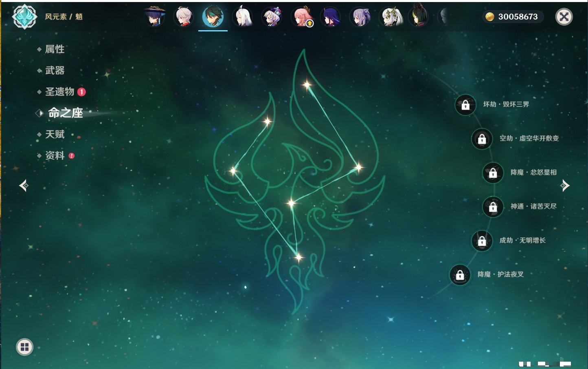The width and height of the screenshot is (588, 369).
Task: Select Qiqi's avatar with the purple cap
Action: pyautogui.click(x=272, y=17)
